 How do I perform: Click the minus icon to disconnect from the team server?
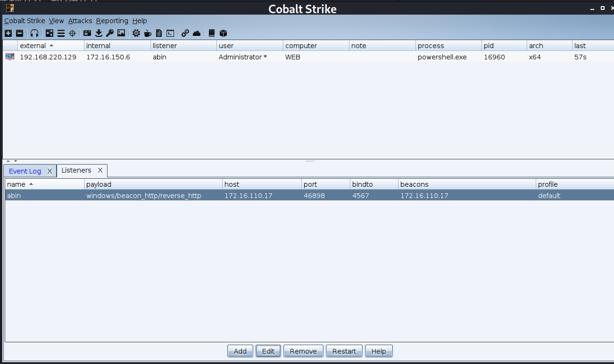pyautogui.click(x=19, y=33)
